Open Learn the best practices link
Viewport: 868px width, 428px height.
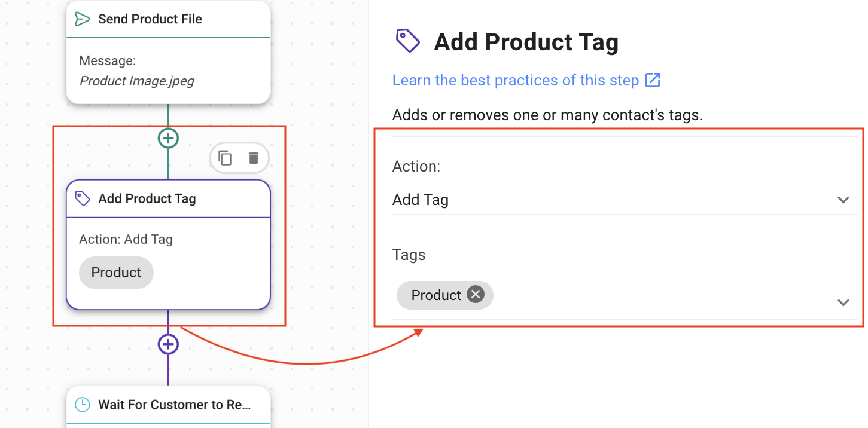[516, 80]
